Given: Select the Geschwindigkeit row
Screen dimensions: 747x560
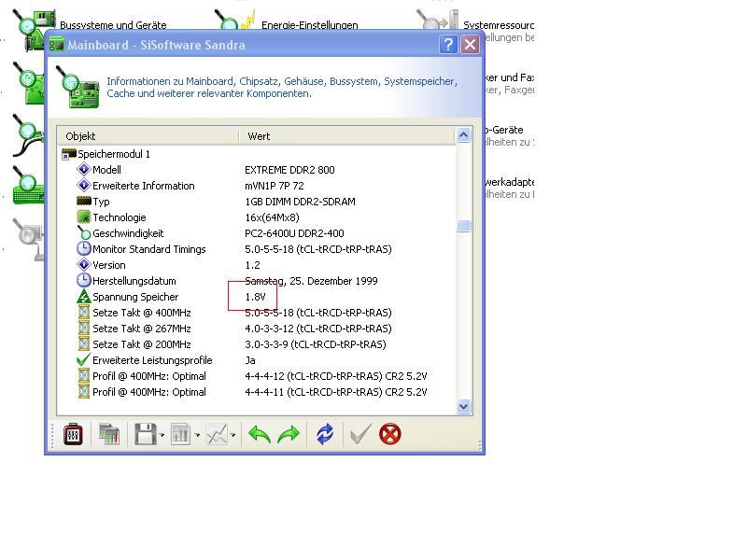Looking at the screenshot, I should click(256, 233).
